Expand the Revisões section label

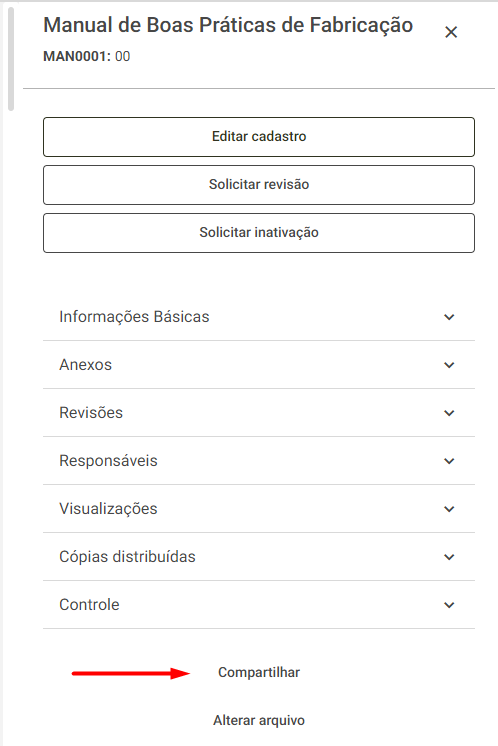[x=91, y=413]
